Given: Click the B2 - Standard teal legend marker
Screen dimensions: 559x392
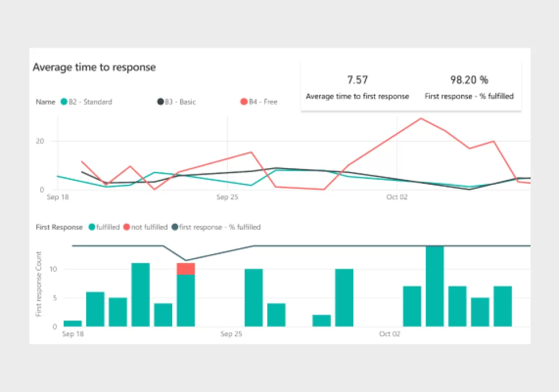Looking at the screenshot, I should pos(64,102).
